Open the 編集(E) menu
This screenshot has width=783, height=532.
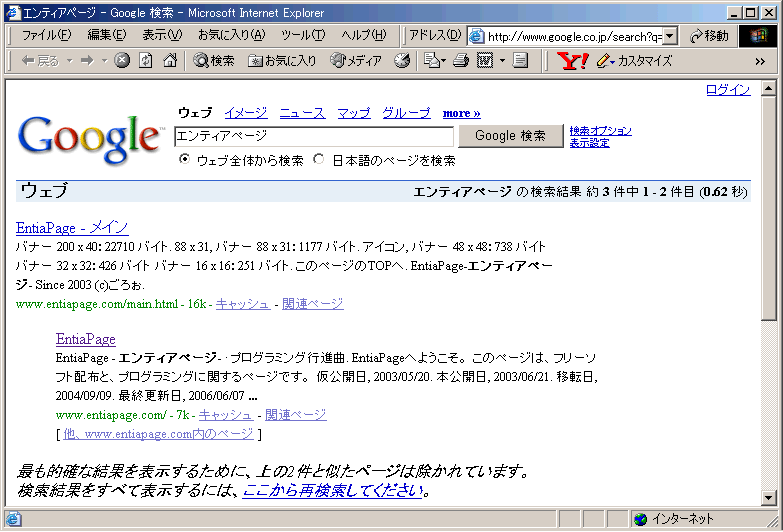(x=106, y=35)
